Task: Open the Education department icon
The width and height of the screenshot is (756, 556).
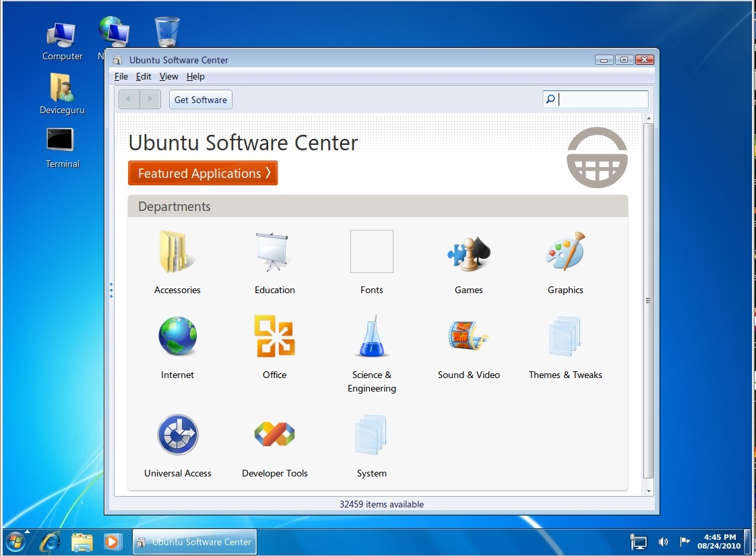Action: [274, 251]
